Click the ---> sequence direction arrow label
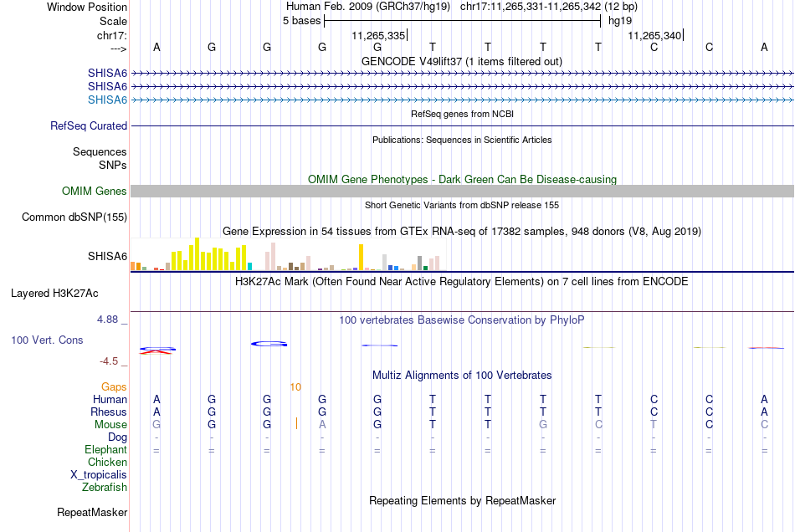The image size is (795, 532). coord(118,49)
